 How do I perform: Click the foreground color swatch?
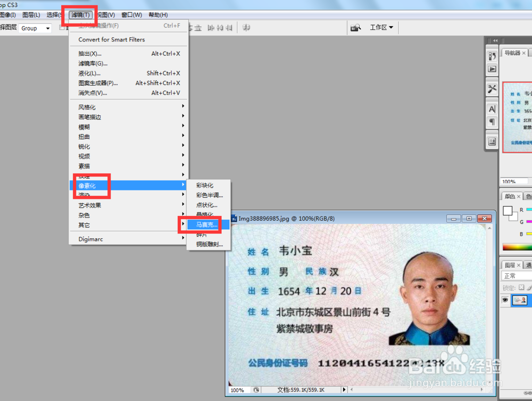[508, 211]
